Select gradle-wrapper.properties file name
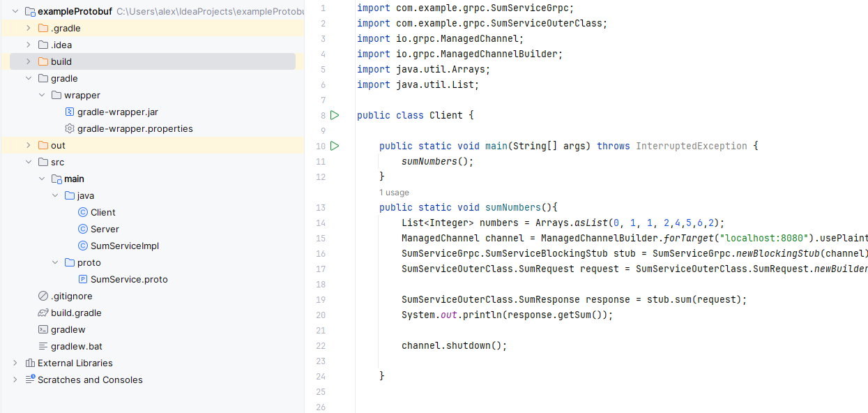 point(135,129)
